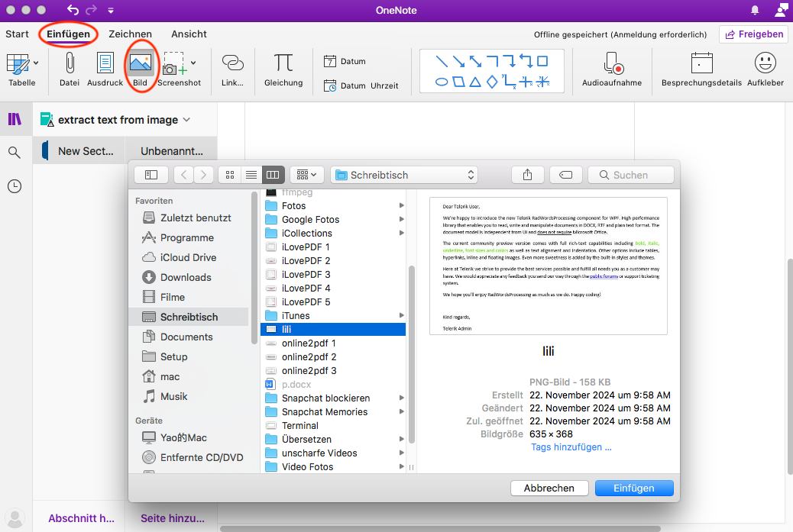Screen dimensions: 793x532
Task: Select Programme in Favoriten sidebar
Action: (x=189, y=237)
